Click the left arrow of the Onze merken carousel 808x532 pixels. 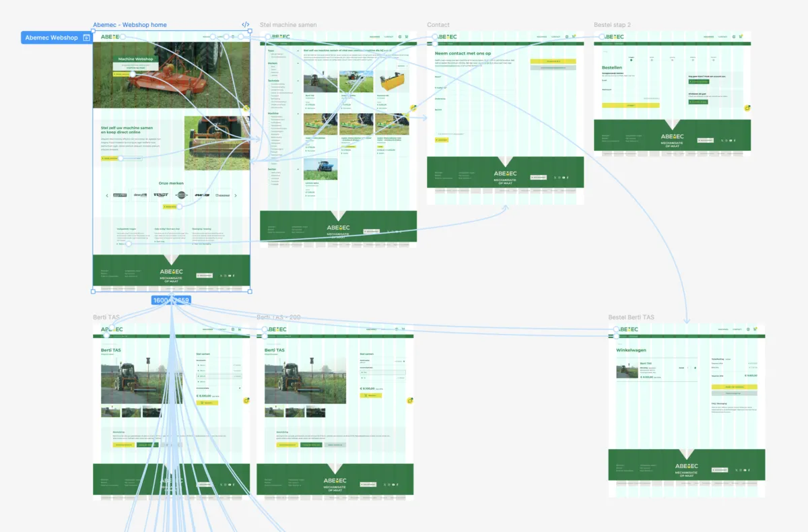pyautogui.click(x=107, y=195)
